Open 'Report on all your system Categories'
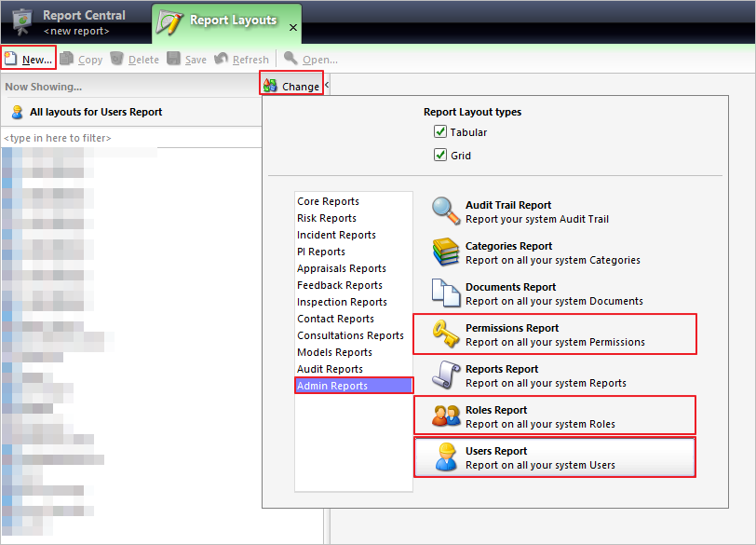This screenshot has width=756, height=545. pos(552,260)
